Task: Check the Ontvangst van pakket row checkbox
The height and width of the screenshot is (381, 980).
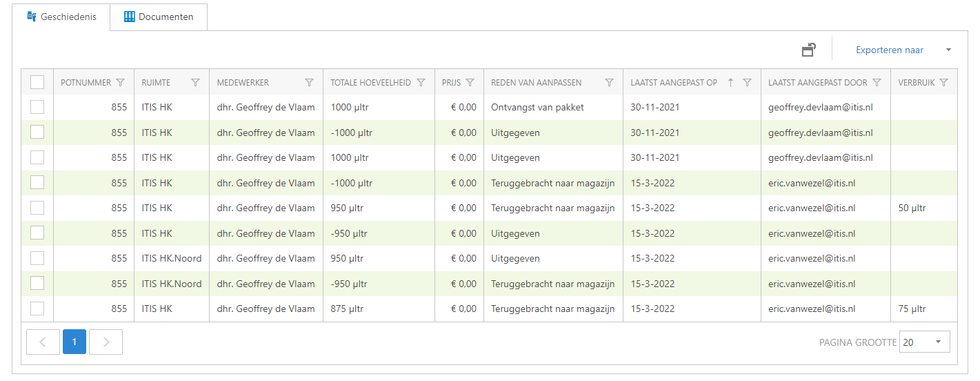Action: pos(37,107)
